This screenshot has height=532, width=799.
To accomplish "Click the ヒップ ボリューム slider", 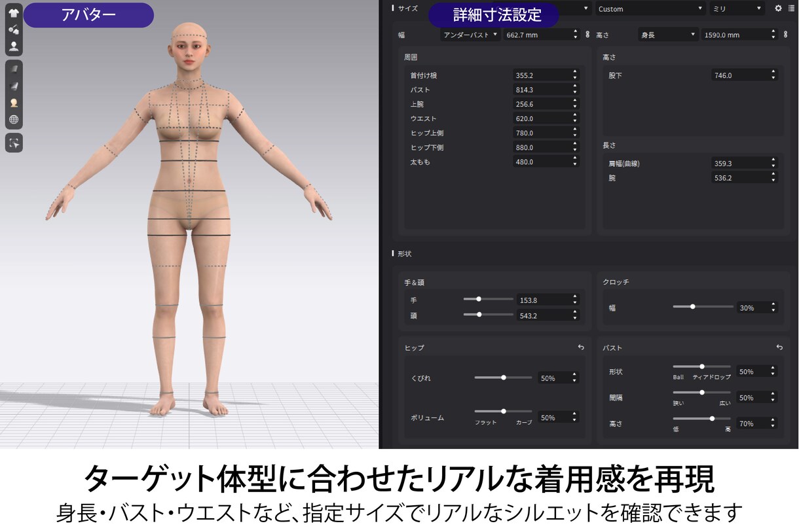I will click(x=503, y=412).
